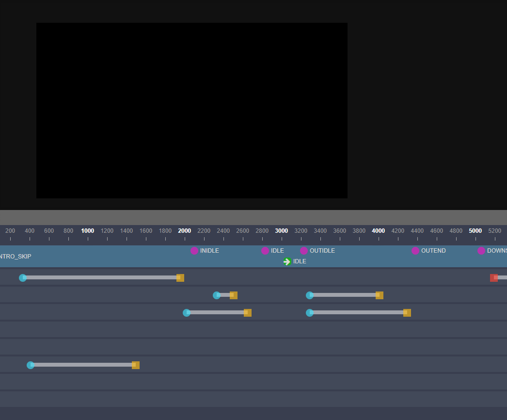The image size is (507, 420).
Task: Click the 3000 ruler label
Action: [x=281, y=231]
